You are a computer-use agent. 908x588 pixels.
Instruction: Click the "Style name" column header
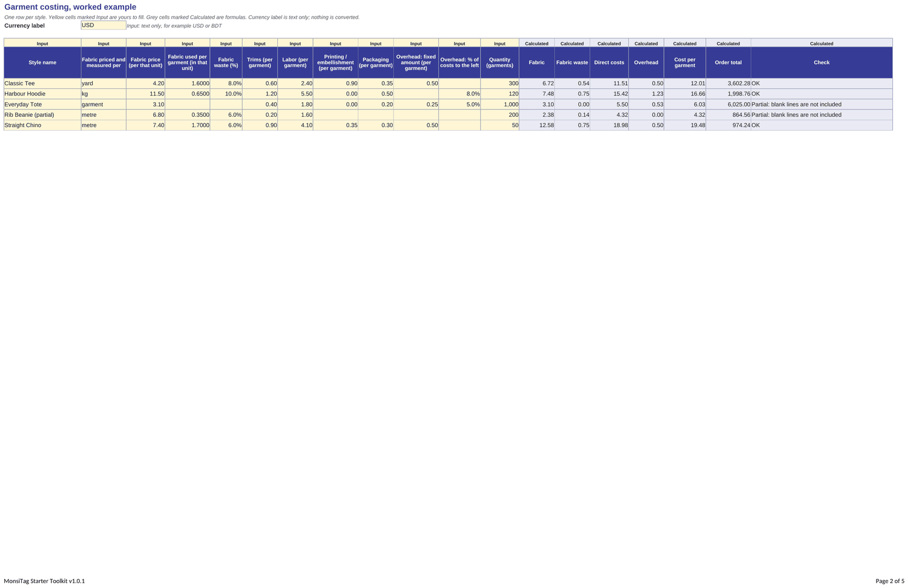click(42, 62)
